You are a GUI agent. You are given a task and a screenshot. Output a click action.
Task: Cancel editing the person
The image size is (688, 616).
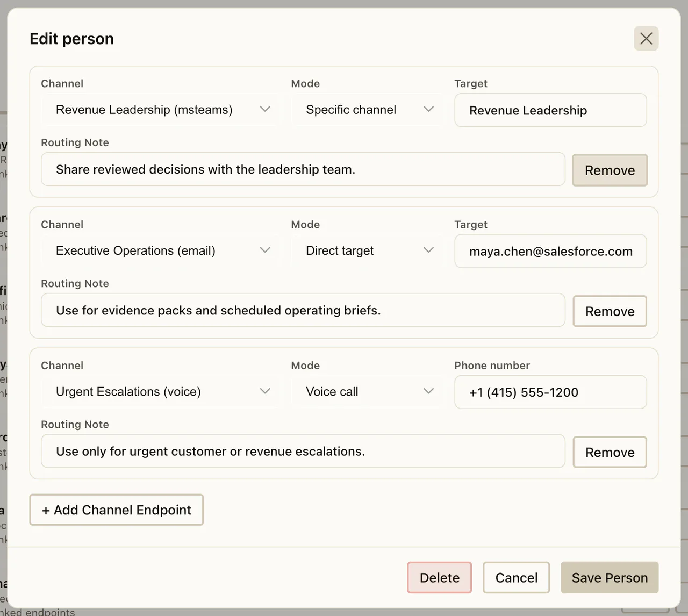516,578
